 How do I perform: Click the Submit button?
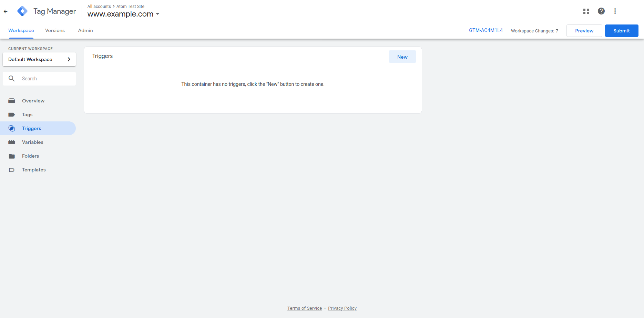point(621,31)
